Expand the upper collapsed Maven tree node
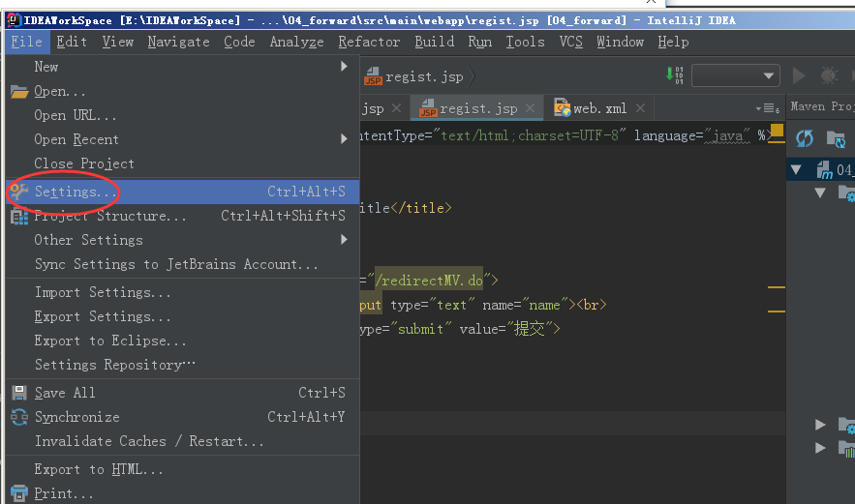 pyautogui.click(x=820, y=425)
